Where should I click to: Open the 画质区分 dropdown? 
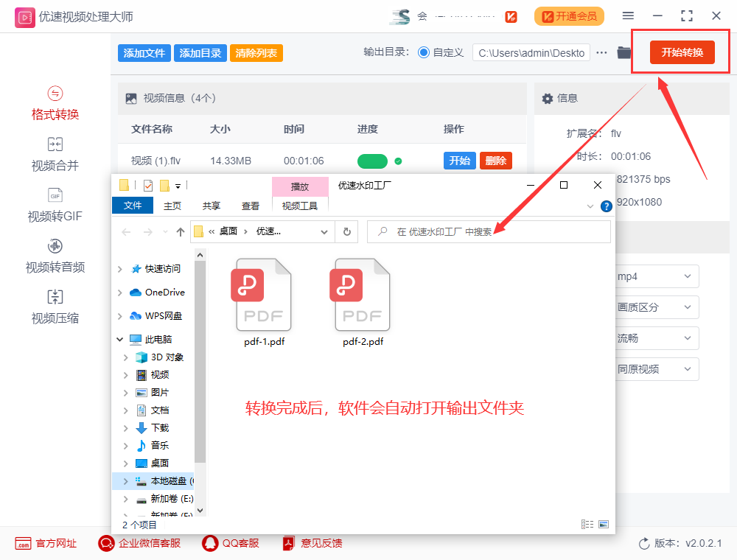[x=657, y=307]
